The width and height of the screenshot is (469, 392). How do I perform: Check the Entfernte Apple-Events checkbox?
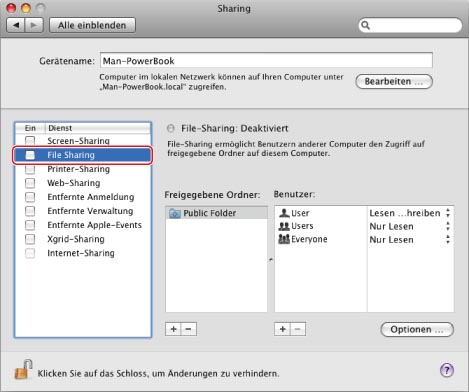tap(30, 225)
